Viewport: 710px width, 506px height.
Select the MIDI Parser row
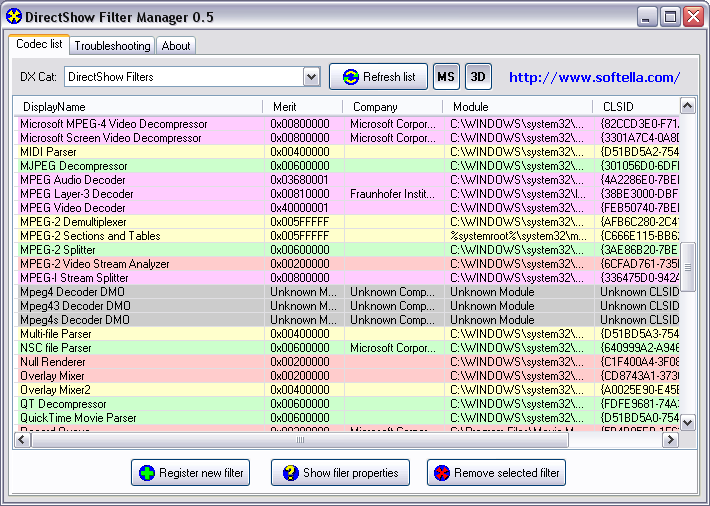(x=349, y=152)
